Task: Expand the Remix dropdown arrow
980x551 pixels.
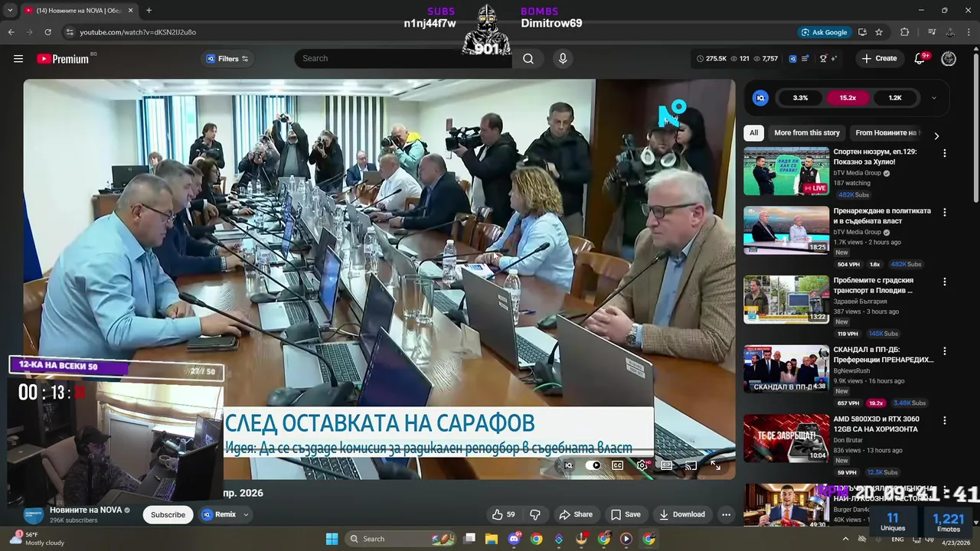Action: tap(246, 515)
